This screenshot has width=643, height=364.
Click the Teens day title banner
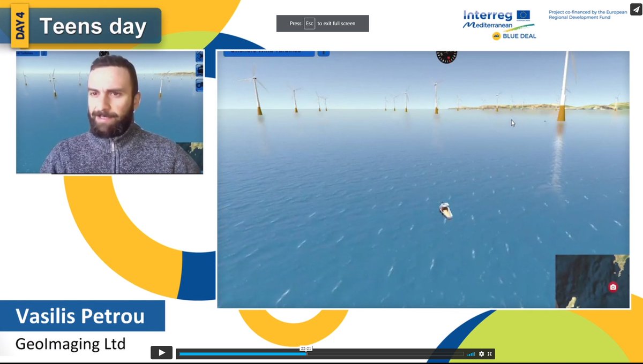93,26
